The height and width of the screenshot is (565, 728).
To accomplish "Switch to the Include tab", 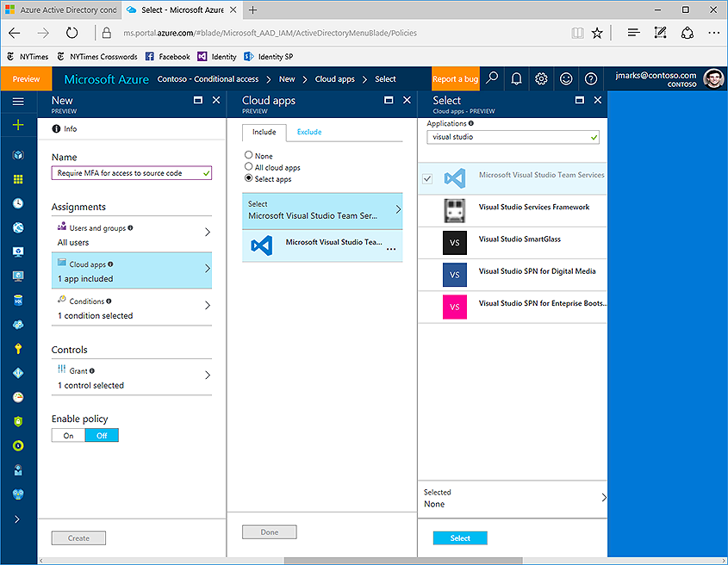I will (264, 133).
